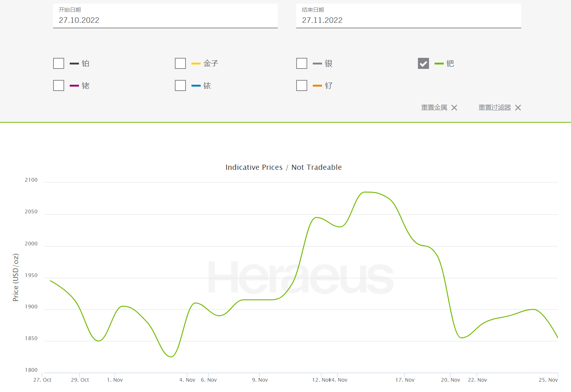Click the X icon beside 重置金属
Screen dimensions: 571x392
click(x=454, y=108)
